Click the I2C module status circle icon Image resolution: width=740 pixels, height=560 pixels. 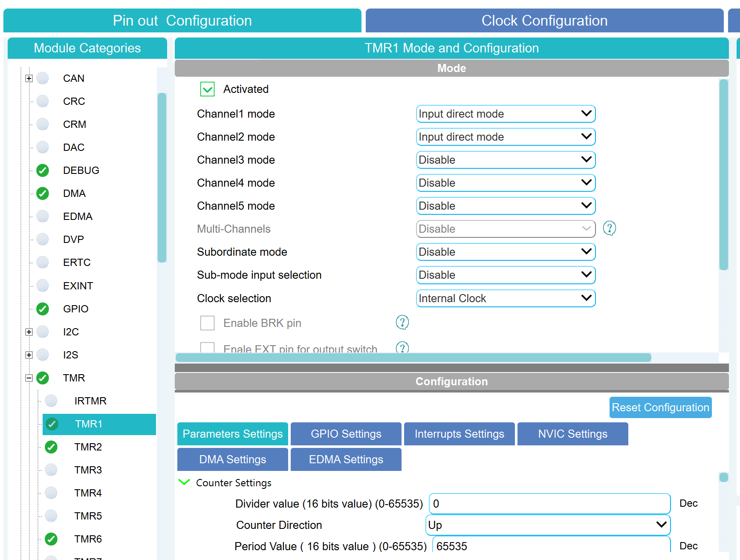tap(43, 332)
